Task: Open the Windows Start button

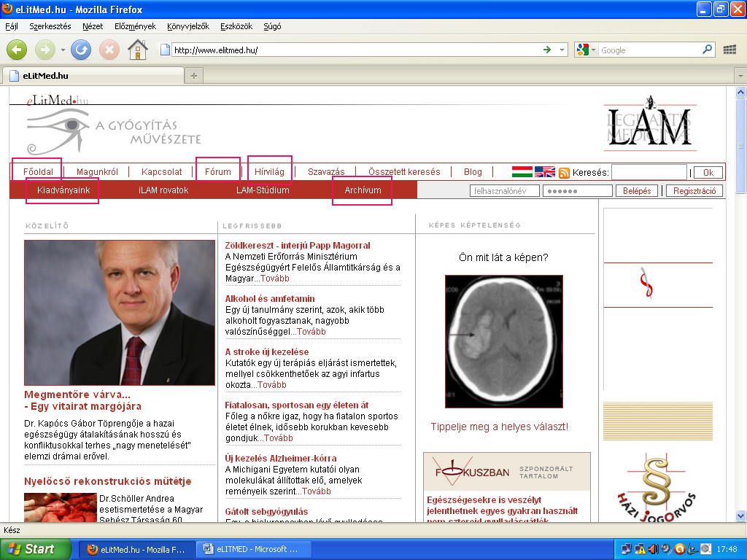Action: [36, 549]
